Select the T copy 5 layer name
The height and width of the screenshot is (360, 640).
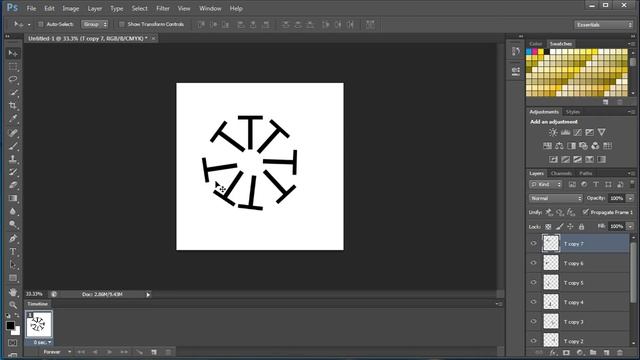tap(574, 283)
